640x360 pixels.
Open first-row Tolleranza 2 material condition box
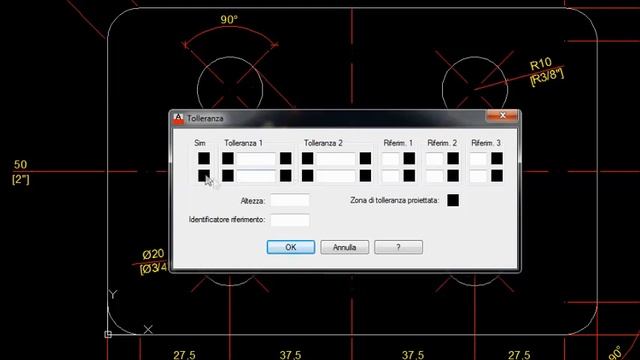point(365,158)
